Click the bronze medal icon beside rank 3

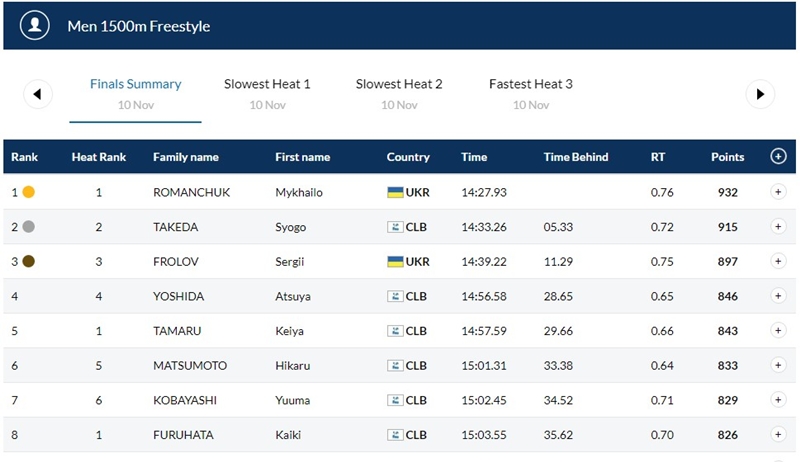pos(29,262)
